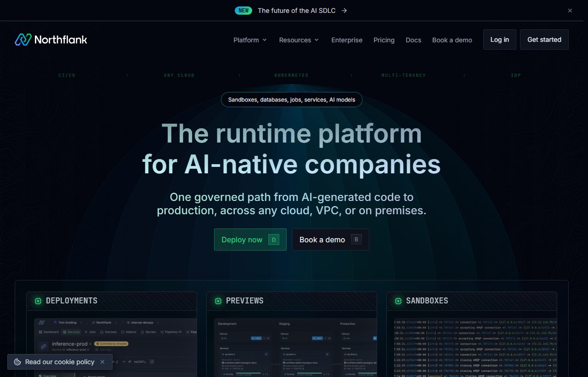Click the Deploy now button
The image size is (588, 377).
point(250,240)
